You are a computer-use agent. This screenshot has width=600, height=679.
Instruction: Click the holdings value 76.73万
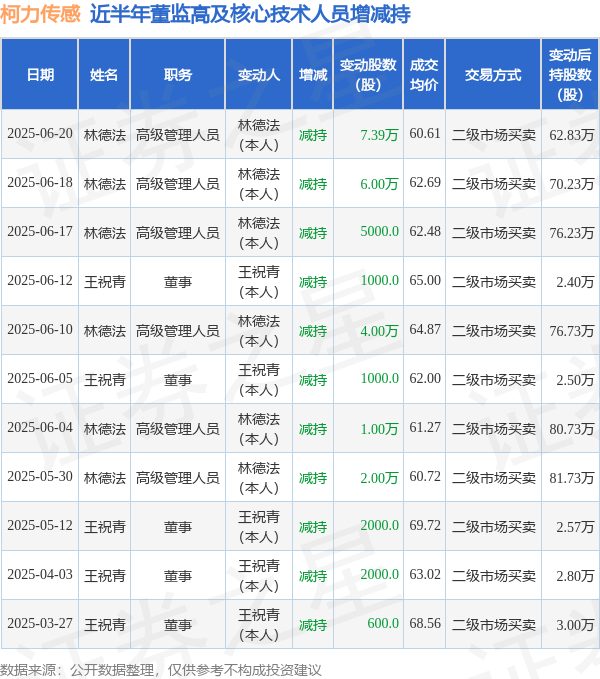(571, 330)
